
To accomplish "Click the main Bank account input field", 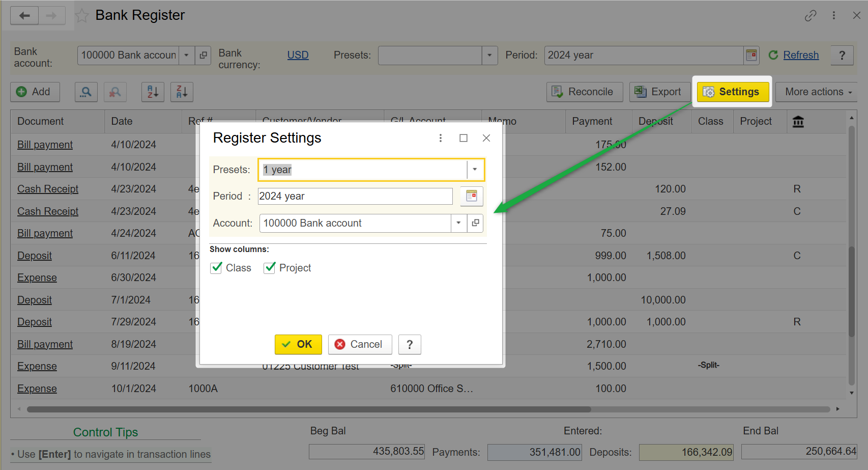I will pos(128,55).
